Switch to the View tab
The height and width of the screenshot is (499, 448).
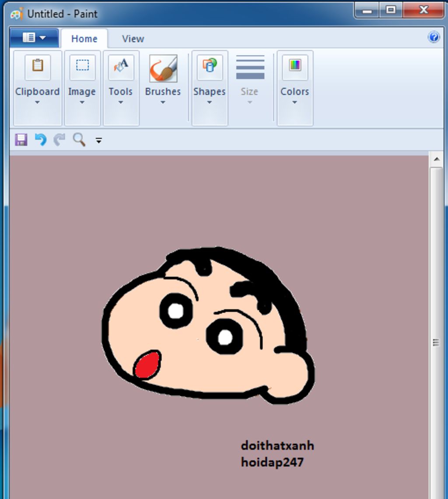pyautogui.click(x=133, y=39)
